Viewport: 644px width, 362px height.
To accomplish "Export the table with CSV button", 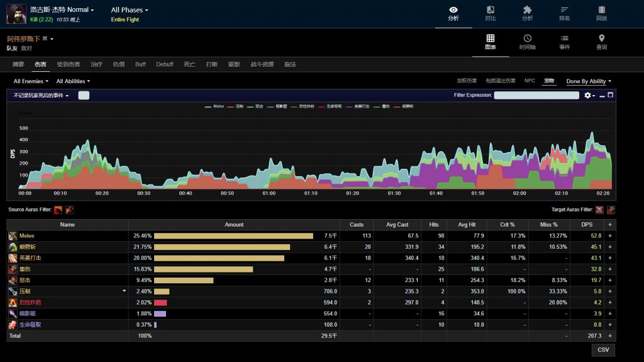I will click(x=602, y=350).
